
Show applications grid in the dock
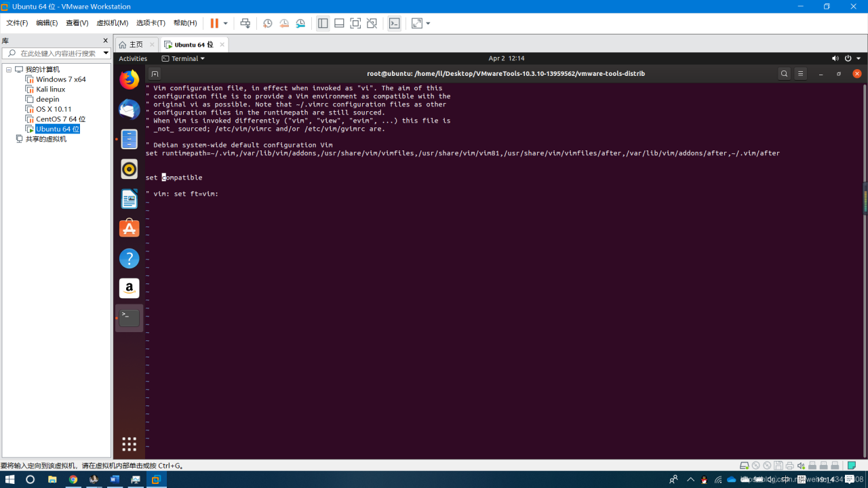click(129, 444)
